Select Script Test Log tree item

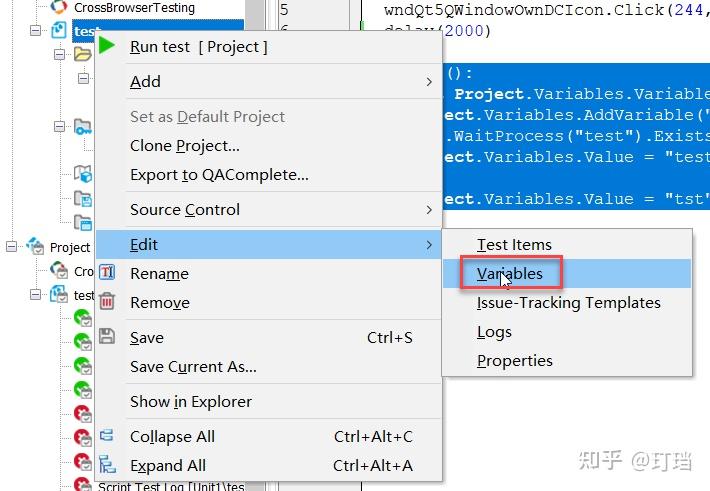tap(170, 486)
